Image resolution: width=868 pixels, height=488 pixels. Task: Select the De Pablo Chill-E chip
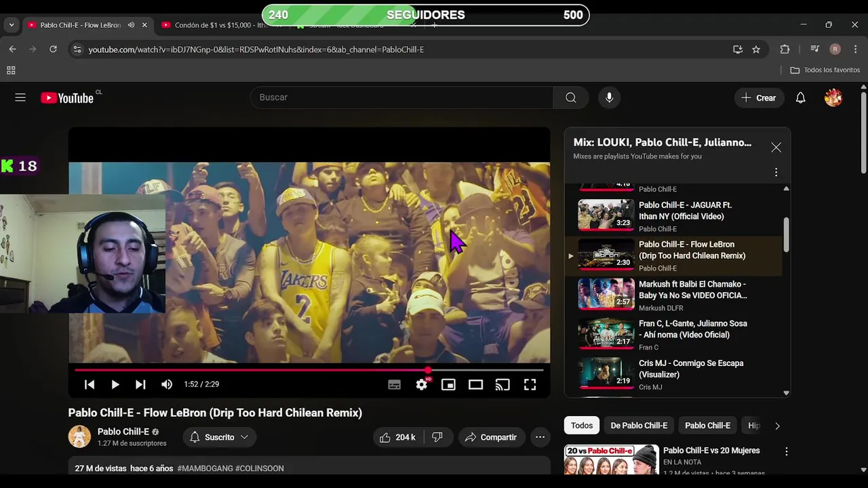point(639,426)
